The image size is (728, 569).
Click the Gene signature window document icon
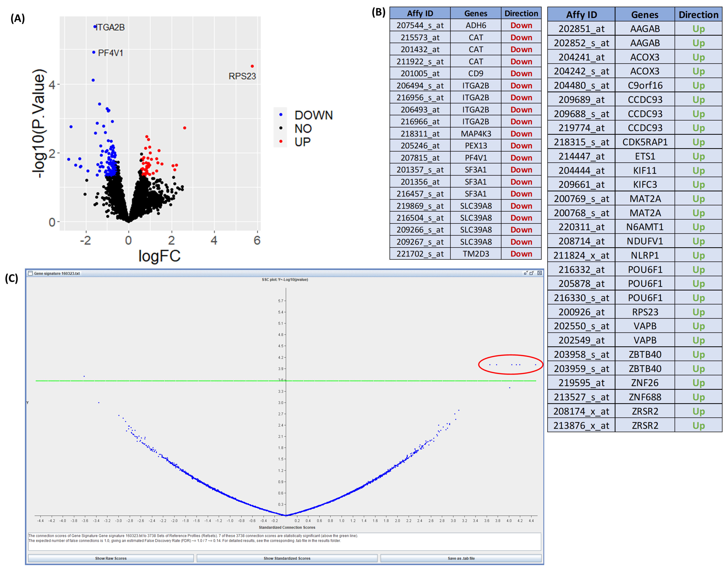tap(30, 273)
